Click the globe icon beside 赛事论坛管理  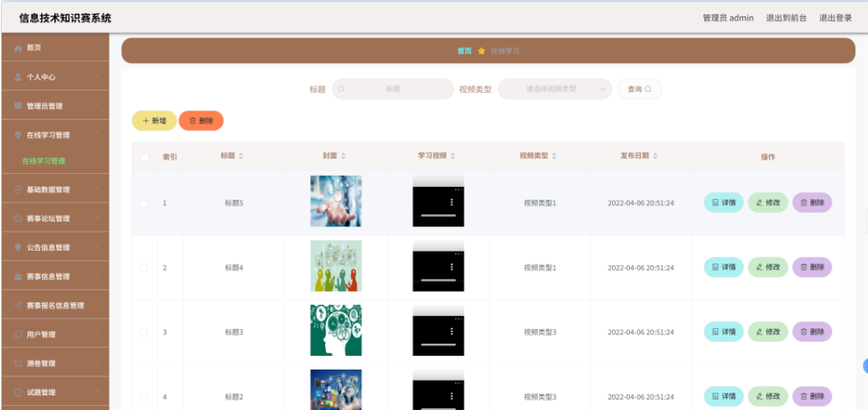coord(18,219)
